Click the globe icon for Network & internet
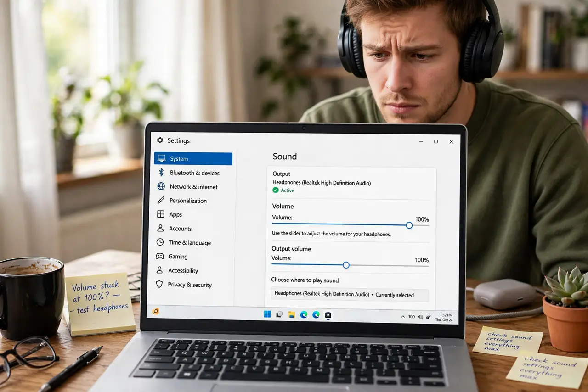The width and height of the screenshot is (588, 392). coord(161,186)
